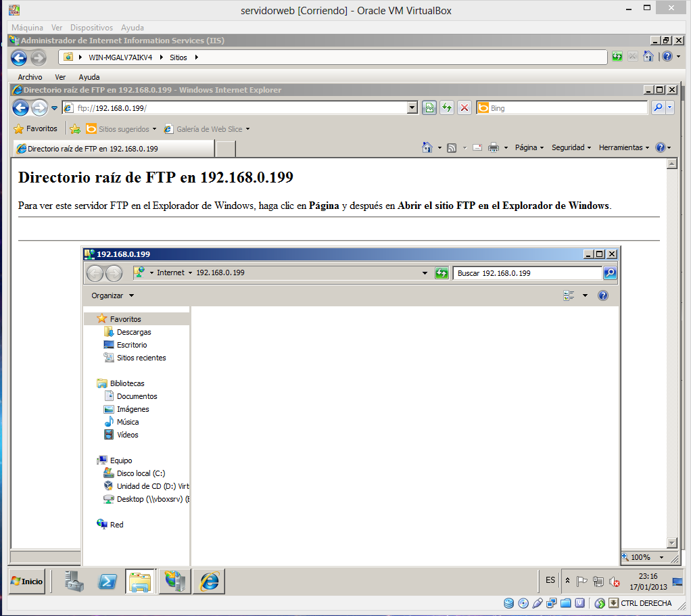Launch PowerShell from the taskbar

[x=107, y=582]
